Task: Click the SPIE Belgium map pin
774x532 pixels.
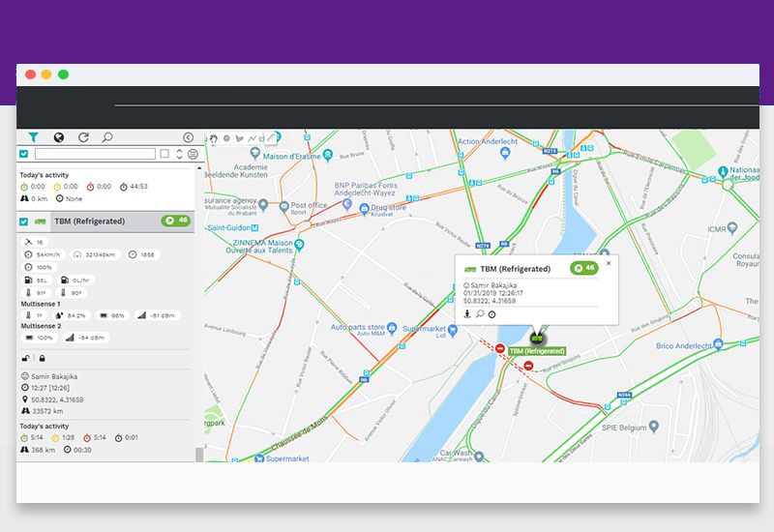Action: [x=654, y=426]
